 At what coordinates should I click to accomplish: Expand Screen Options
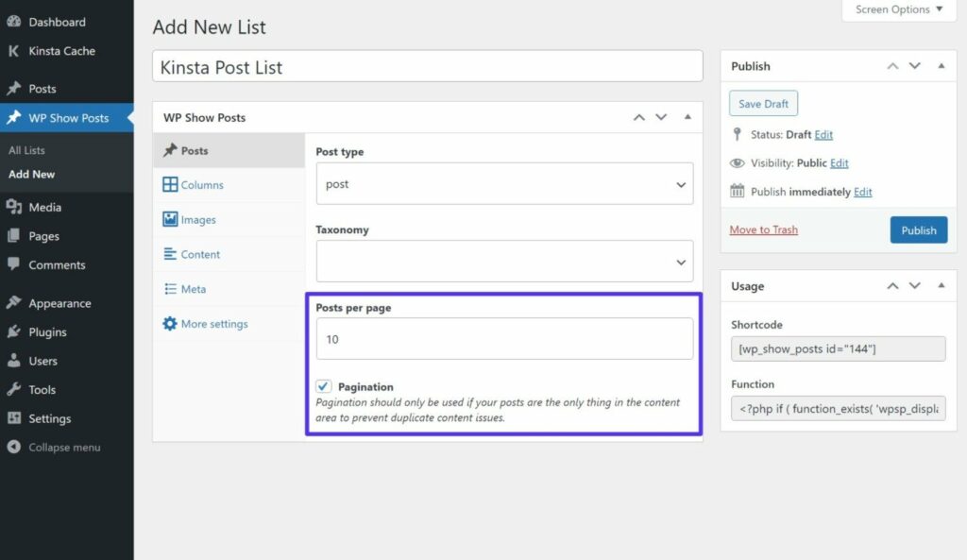[896, 9]
